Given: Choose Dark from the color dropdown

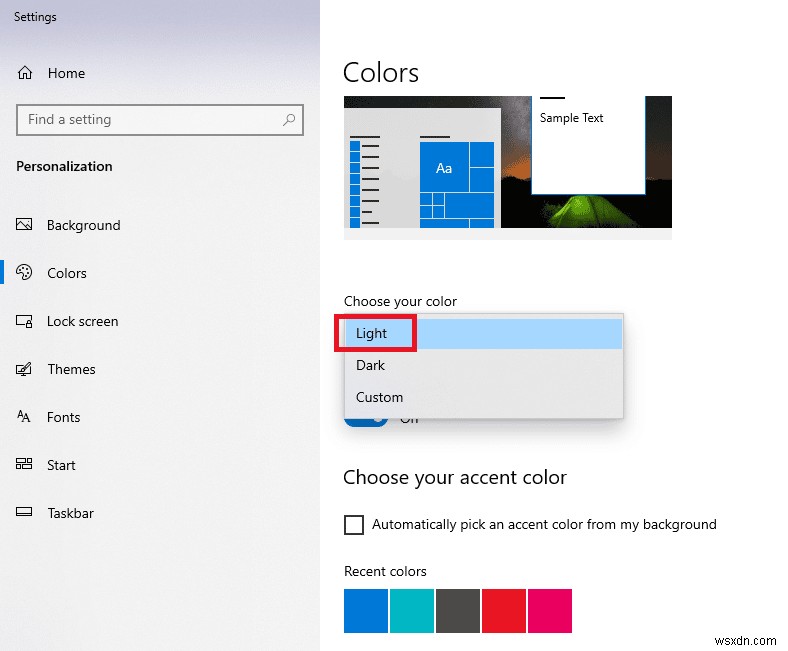Looking at the screenshot, I should click(483, 365).
